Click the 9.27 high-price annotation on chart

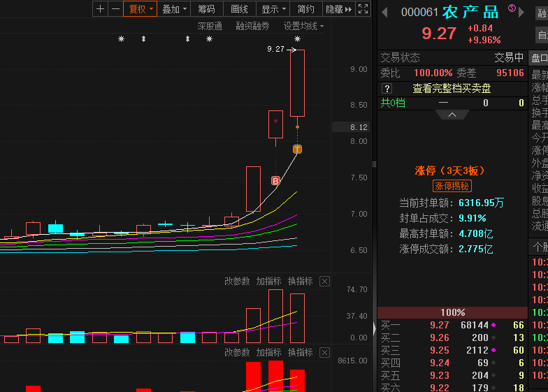click(x=275, y=49)
